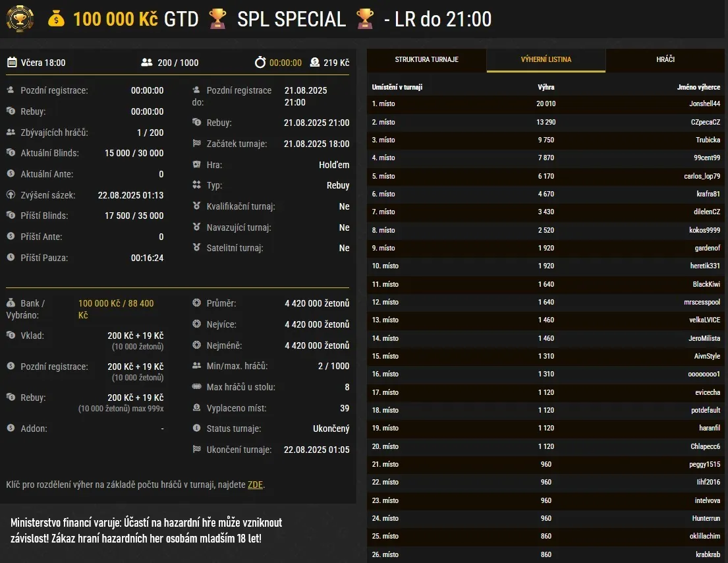
Task: Click winner name Jonshell44
Action: 704,104
